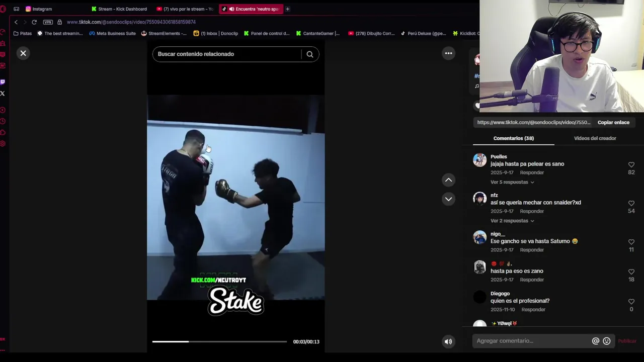This screenshot has height=362, width=644.
Task: Open a new browser tab with plus
Action: point(287,9)
